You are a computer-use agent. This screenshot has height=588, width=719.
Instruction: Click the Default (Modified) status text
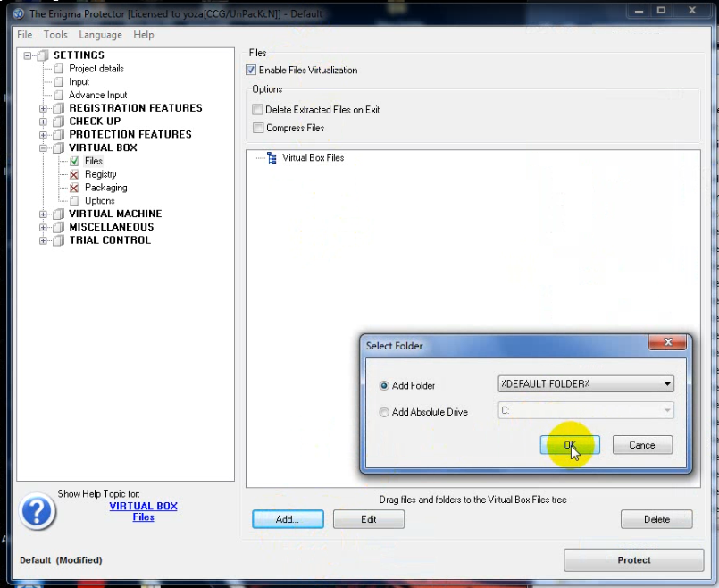[61, 560]
